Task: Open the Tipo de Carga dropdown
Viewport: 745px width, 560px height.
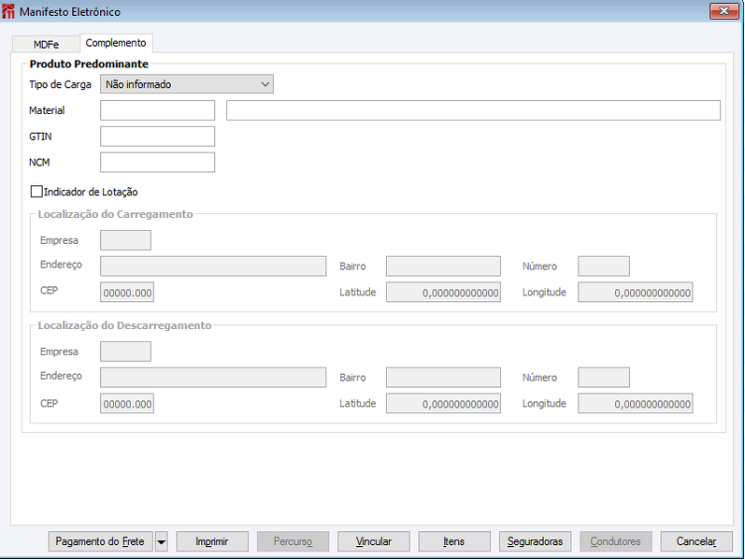Action: tap(187, 84)
